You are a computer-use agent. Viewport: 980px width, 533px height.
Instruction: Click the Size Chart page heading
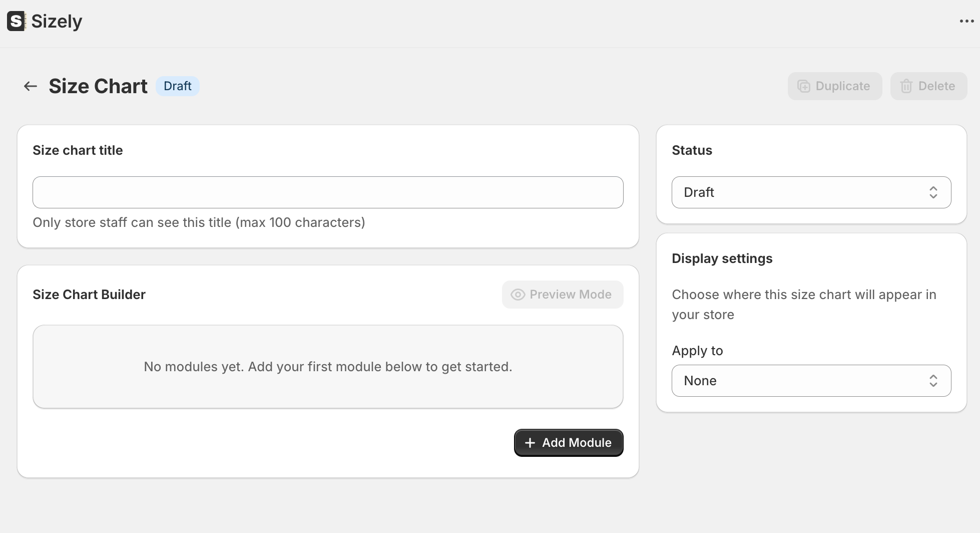(x=98, y=86)
